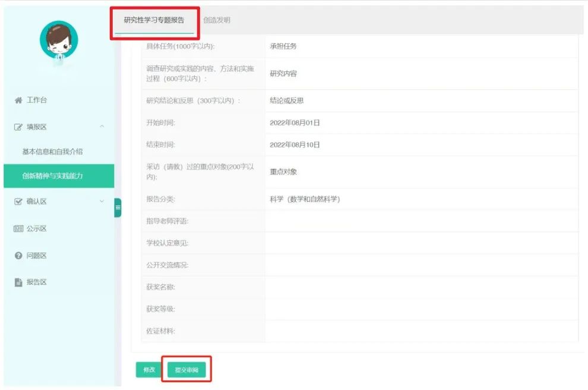Select 创新精神与实践能力 in the sidebar
Viewport: 588px width, 390px height.
tap(52, 176)
